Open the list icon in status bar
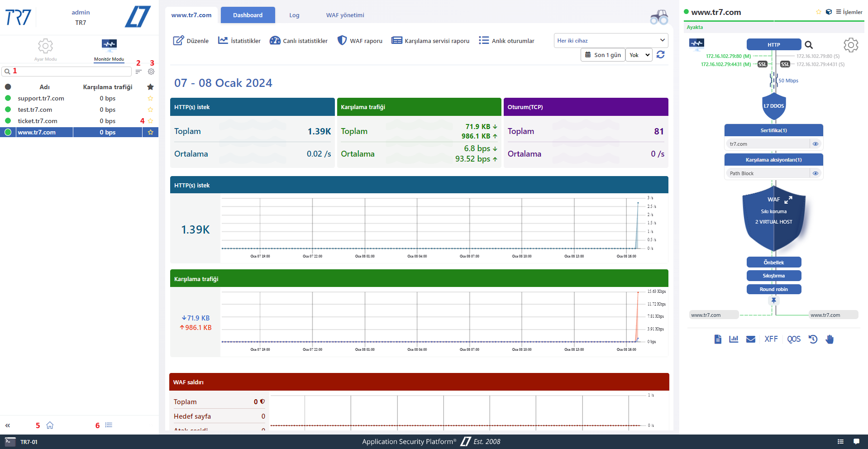The width and height of the screenshot is (868, 449). [x=840, y=442]
